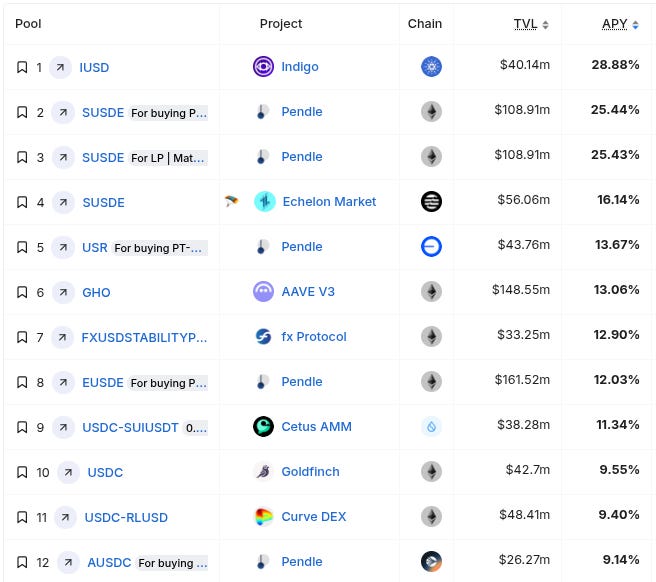The height and width of the screenshot is (582, 656).
Task: Click the fx Protocol logo
Action: coord(264,336)
